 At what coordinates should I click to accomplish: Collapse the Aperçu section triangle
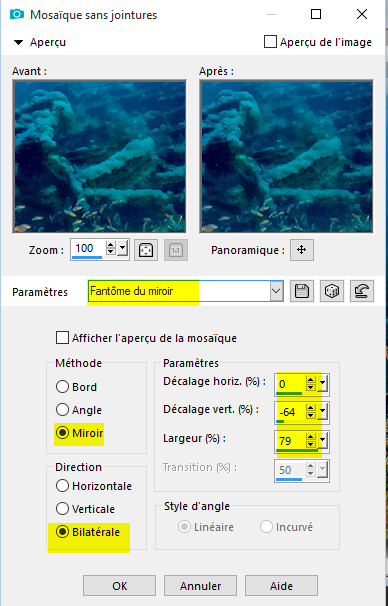click(x=18, y=42)
